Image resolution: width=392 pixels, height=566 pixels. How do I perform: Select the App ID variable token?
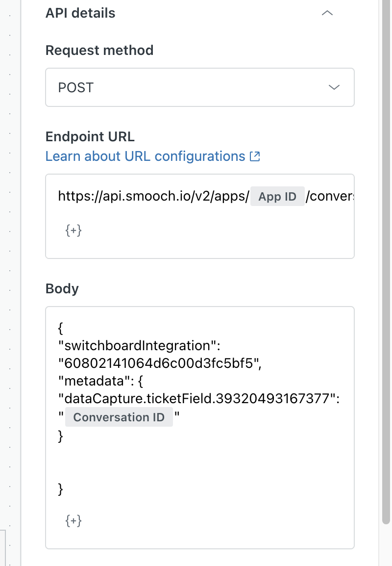click(277, 197)
